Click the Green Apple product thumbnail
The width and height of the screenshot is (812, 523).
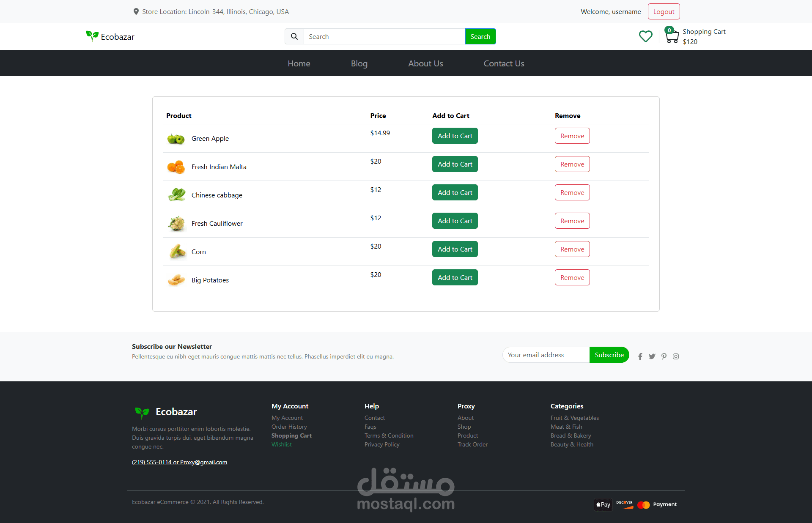pyautogui.click(x=176, y=139)
